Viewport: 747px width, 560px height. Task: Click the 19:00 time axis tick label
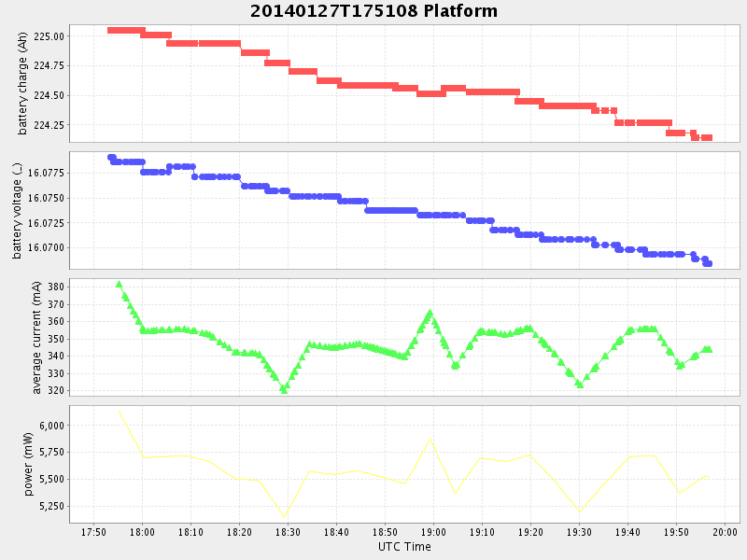pyautogui.click(x=433, y=532)
